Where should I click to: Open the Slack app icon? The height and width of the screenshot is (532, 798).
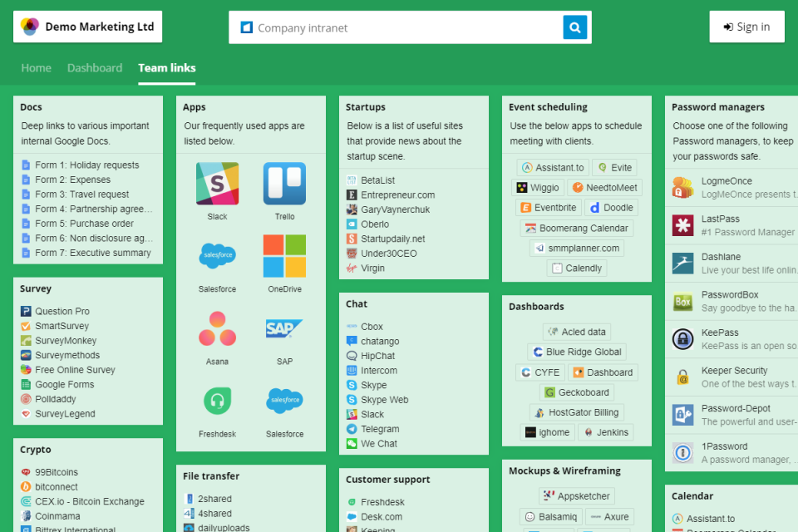pyautogui.click(x=217, y=184)
